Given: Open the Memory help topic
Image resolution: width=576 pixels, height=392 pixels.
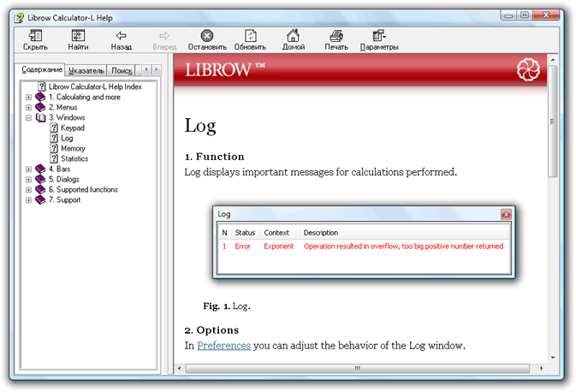Looking at the screenshot, I should click(73, 148).
